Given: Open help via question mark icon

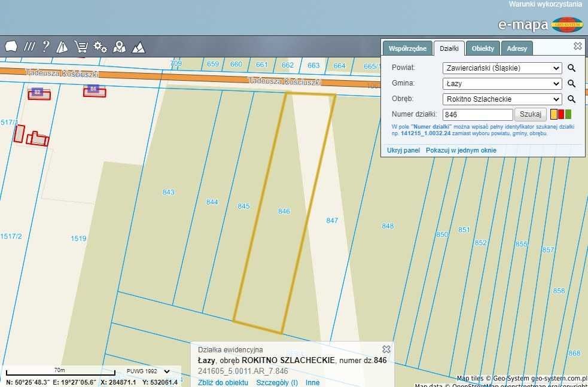Looking at the screenshot, I should pos(45,47).
